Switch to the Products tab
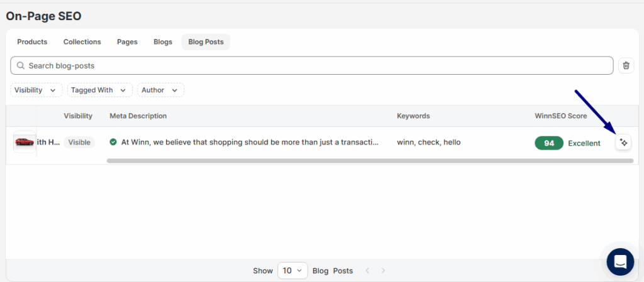This screenshot has width=644, height=282. coord(32,42)
